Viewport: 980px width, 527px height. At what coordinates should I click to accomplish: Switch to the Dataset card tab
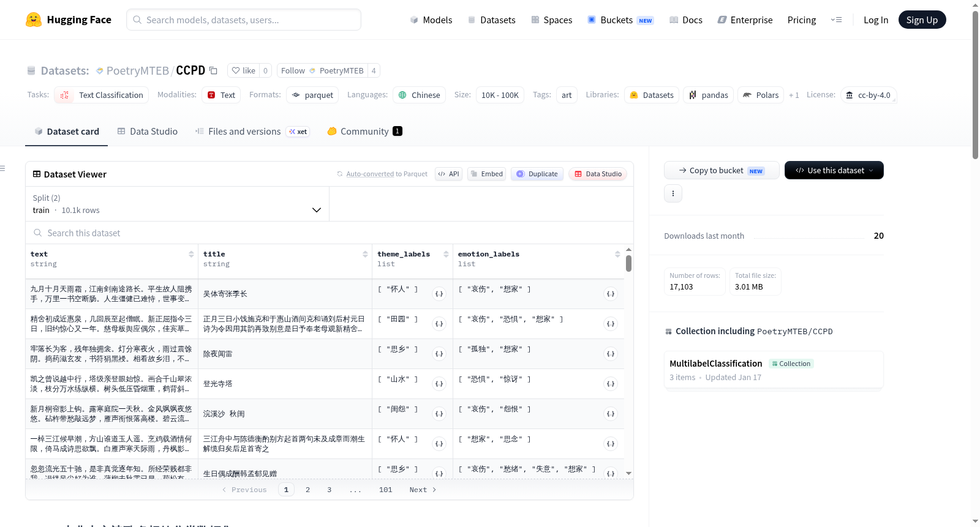click(66, 132)
